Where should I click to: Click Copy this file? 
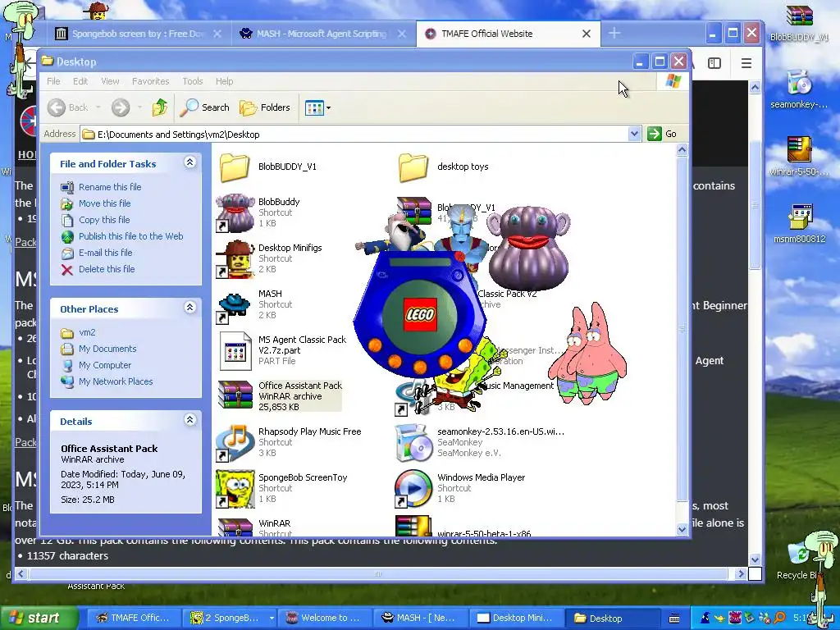click(104, 220)
